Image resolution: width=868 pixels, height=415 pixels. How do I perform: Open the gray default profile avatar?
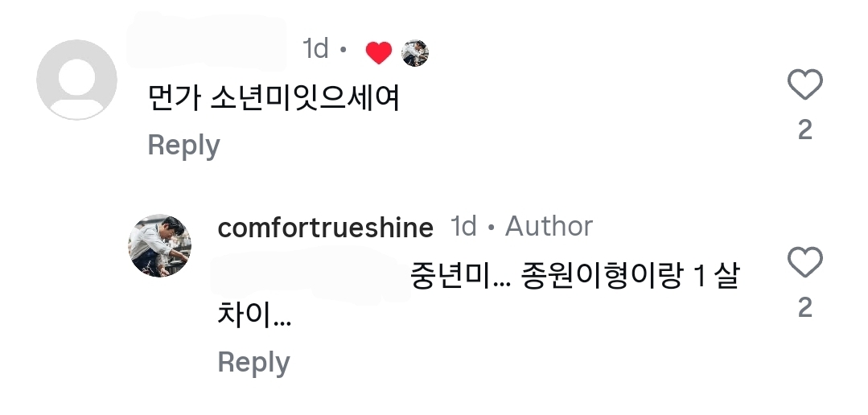pos(77,80)
